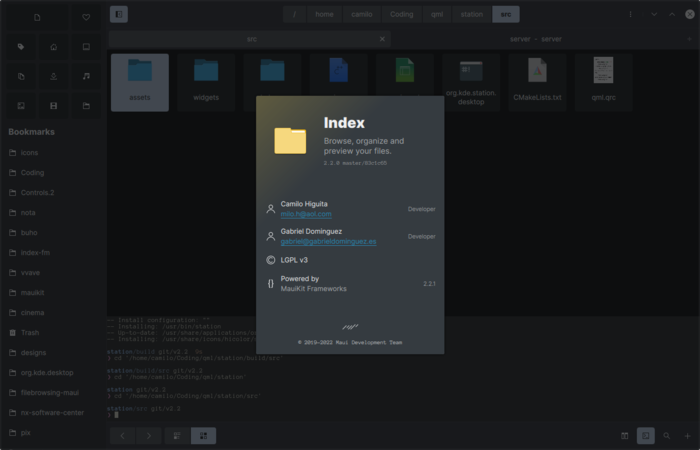Open the Pictures place icon
The height and width of the screenshot is (450, 700).
(21, 106)
